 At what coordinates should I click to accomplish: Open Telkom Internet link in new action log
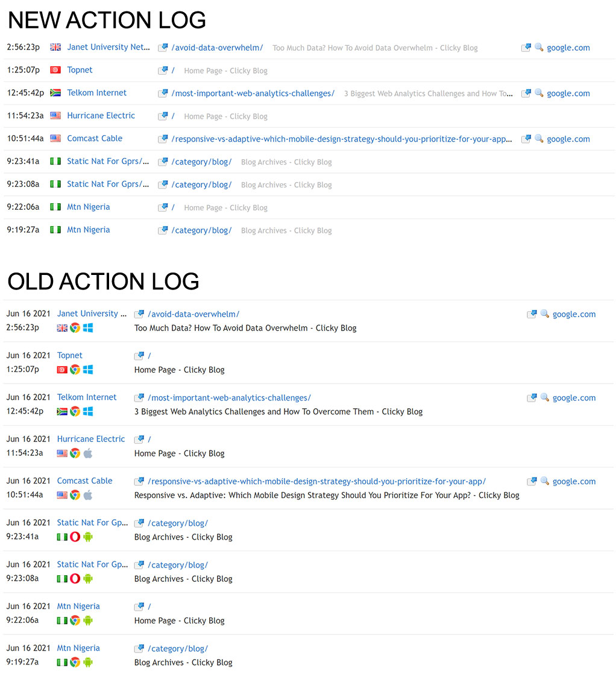coord(96,93)
